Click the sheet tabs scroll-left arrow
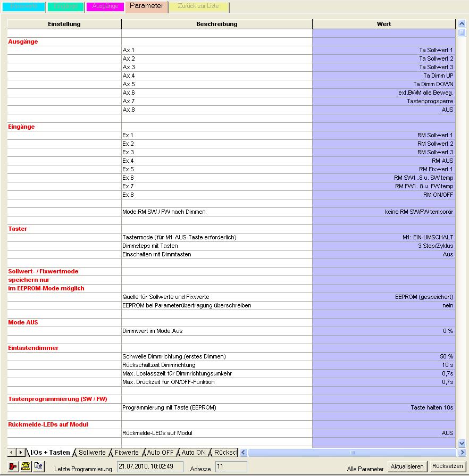The width and height of the screenshot is (469, 476). (11, 452)
